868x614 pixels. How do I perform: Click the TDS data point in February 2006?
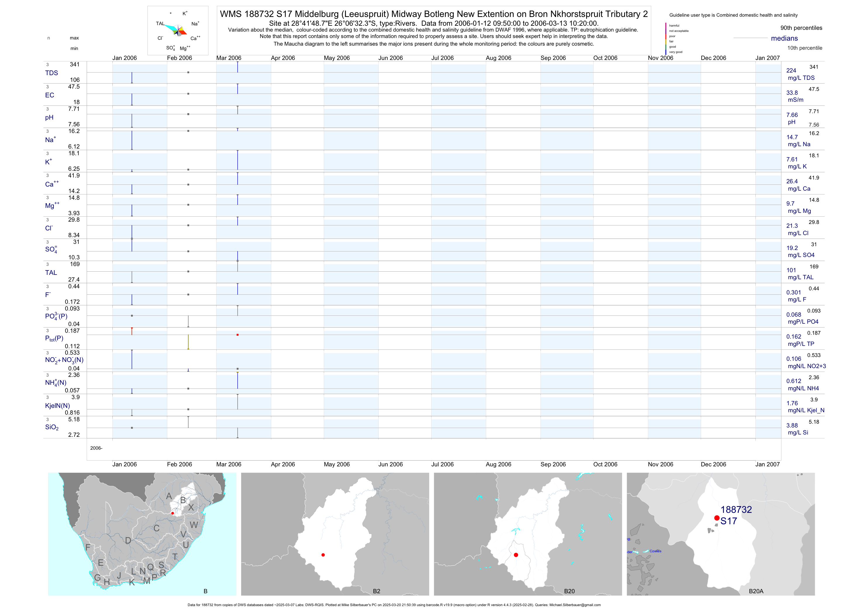click(x=188, y=72)
